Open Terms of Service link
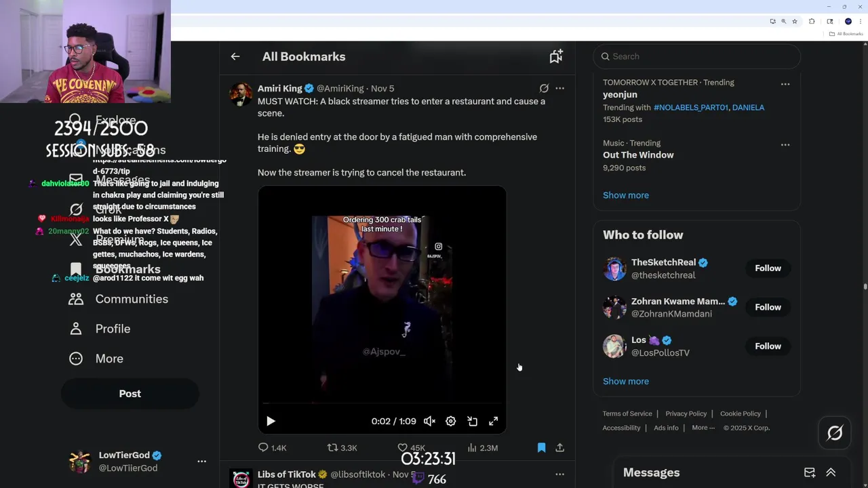Image resolution: width=868 pixels, height=488 pixels. pos(627,413)
